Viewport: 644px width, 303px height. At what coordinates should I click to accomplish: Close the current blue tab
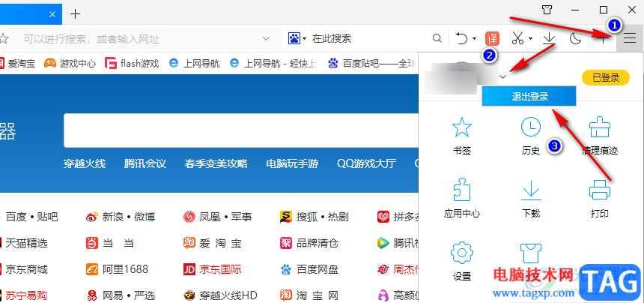[x=52, y=14]
